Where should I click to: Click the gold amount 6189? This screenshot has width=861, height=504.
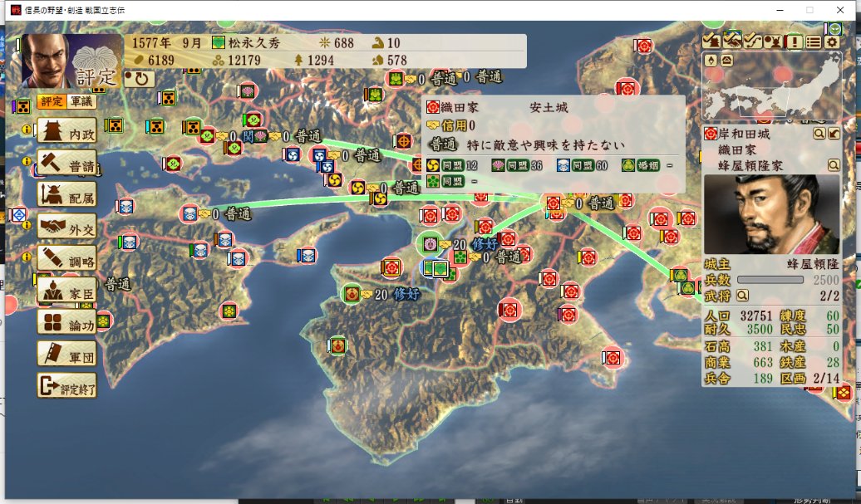pos(160,60)
